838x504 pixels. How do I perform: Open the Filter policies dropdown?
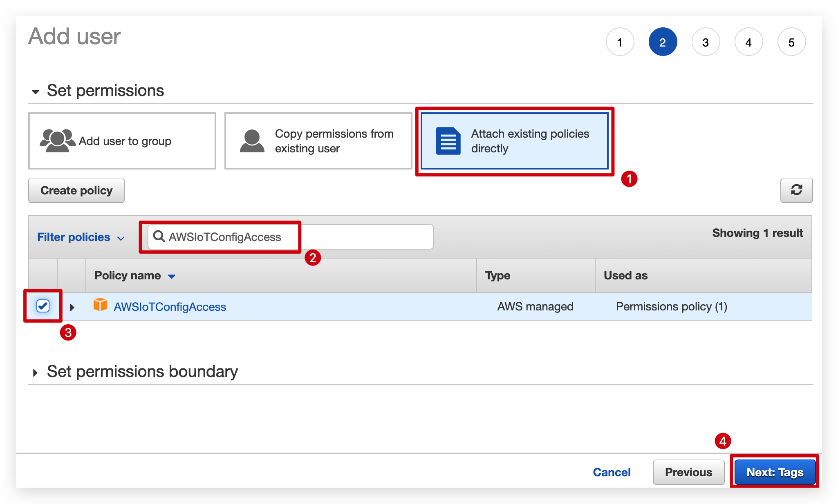pyautogui.click(x=81, y=237)
